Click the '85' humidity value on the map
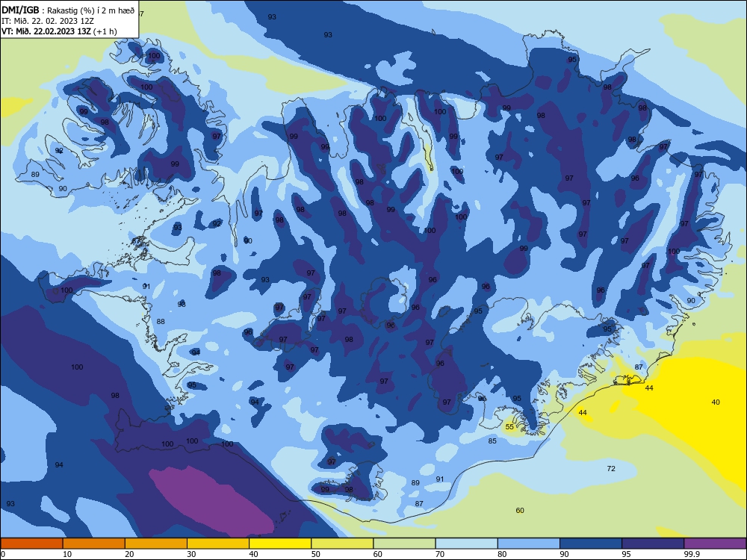Viewport: 747px width, 560px height. coord(492,441)
